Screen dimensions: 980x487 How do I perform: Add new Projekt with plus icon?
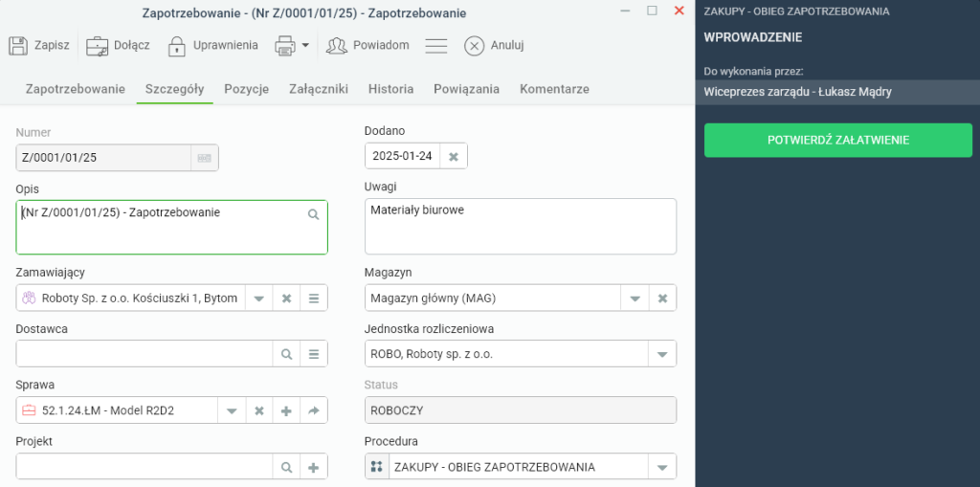coord(314,467)
